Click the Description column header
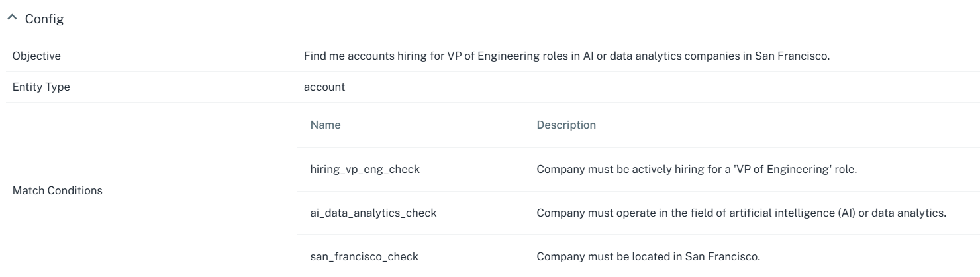Screen dimensions: 980x277 click(x=566, y=125)
